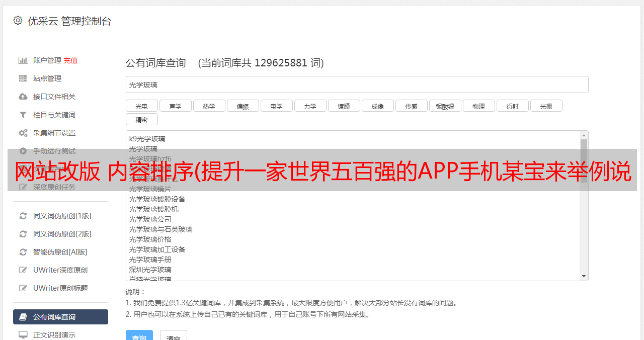This screenshot has width=644, height=340.
Task: Select 光学玻璃手册 in the results list
Action: click(150, 260)
